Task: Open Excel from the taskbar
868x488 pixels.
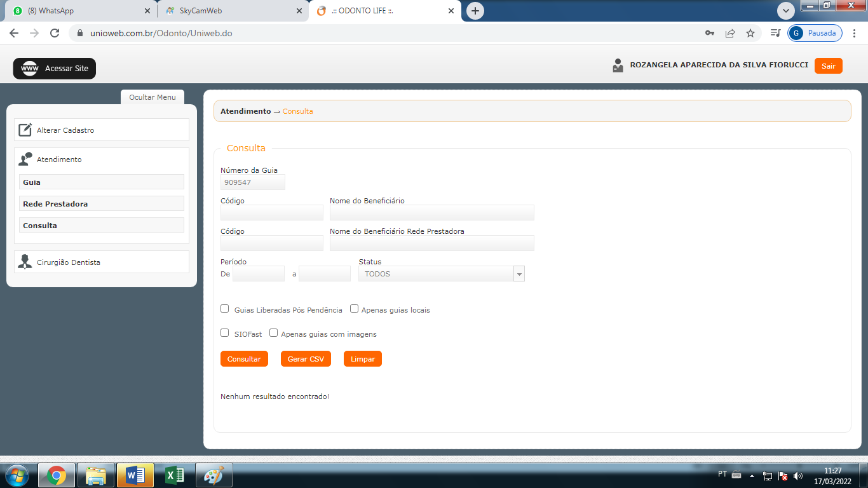Action: pos(174,475)
